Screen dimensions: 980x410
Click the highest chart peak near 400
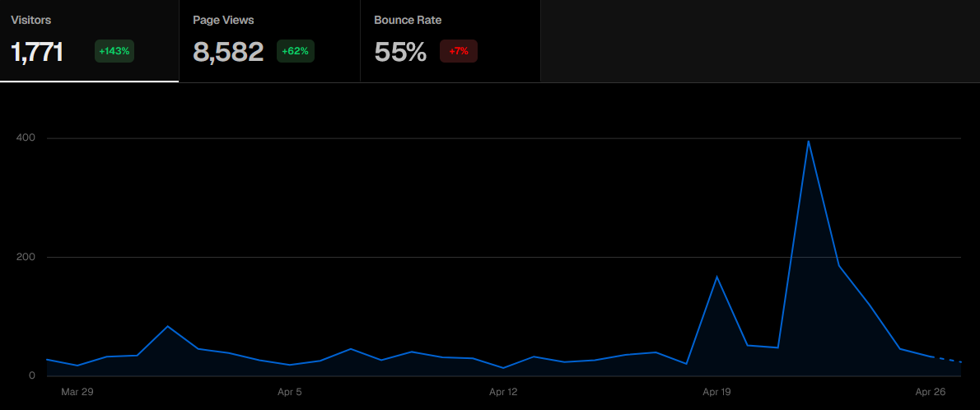tap(808, 142)
